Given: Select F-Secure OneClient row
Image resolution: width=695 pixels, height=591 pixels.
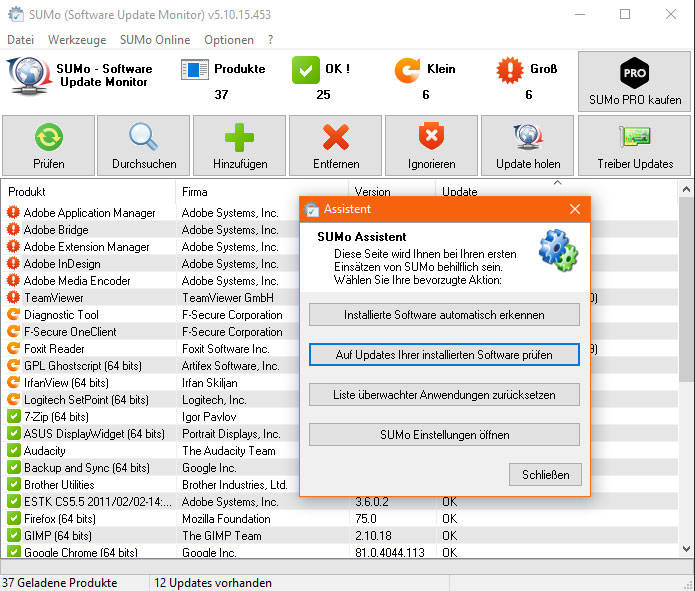Looking at the screenshot, I should point(151,332).
